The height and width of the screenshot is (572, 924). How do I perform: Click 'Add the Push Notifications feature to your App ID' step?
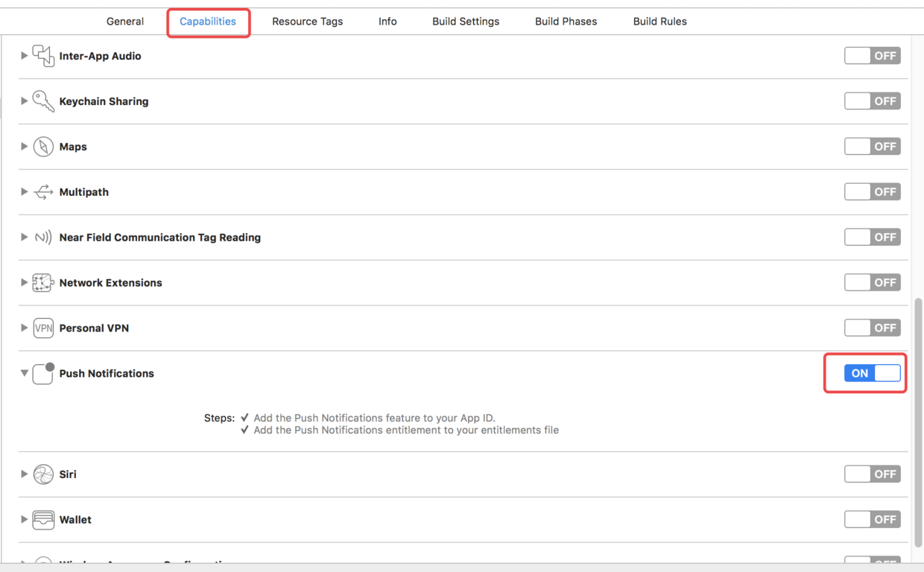point(374,419)
